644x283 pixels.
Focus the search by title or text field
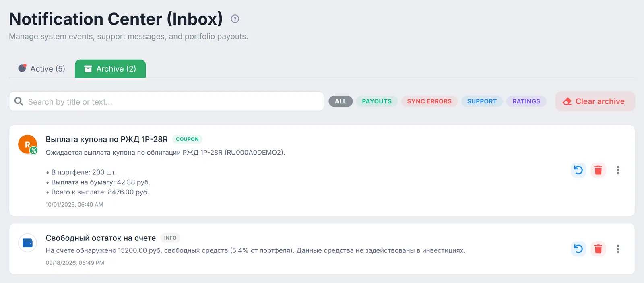point(166,101)
